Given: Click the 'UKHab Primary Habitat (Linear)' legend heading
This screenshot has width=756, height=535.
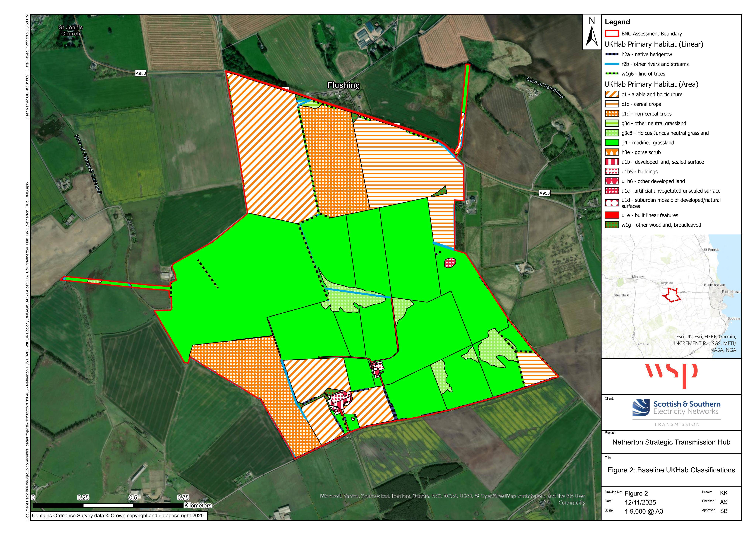Looking at the screenshot, I should coord(654,44).
